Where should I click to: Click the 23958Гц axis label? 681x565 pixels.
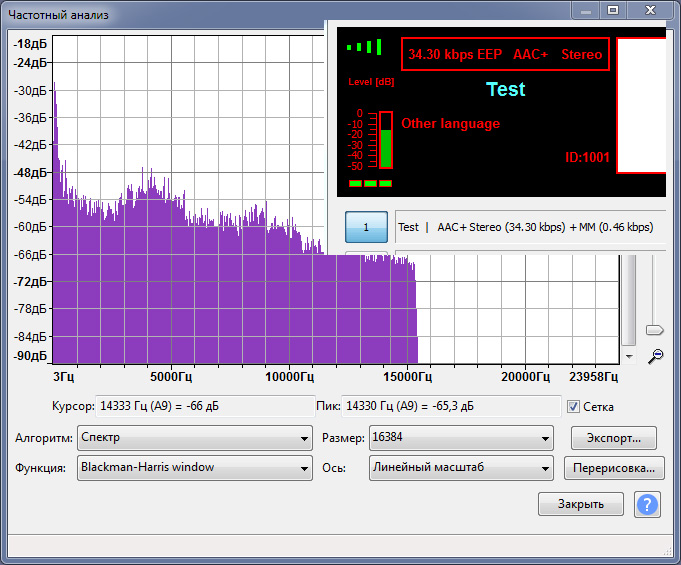pos(593,377)
